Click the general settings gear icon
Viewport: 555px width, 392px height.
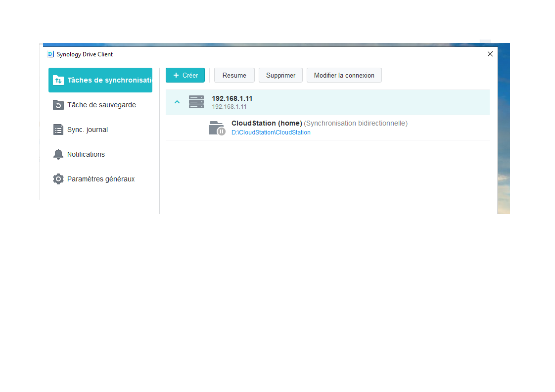click(58, 179)
